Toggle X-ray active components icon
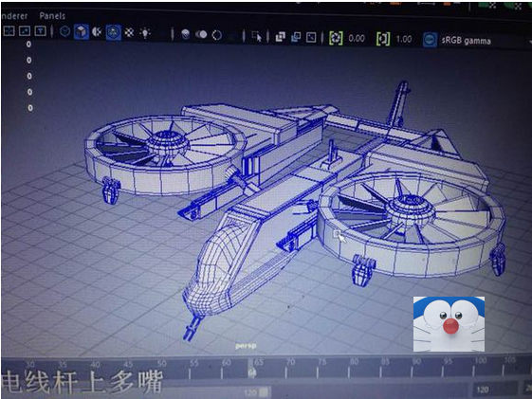The height and width of the screenshot is (399, 532). (x=296, y=37)
